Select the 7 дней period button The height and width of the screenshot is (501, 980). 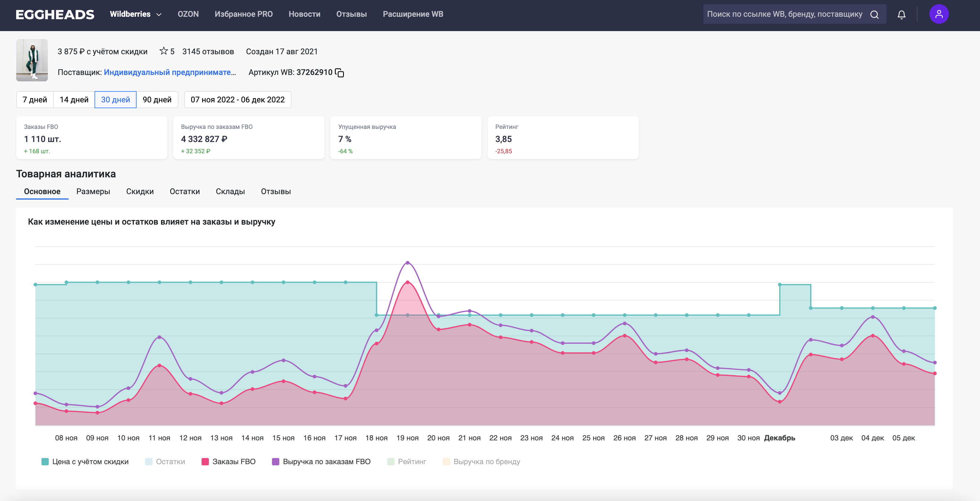click(x=35, y=100)
